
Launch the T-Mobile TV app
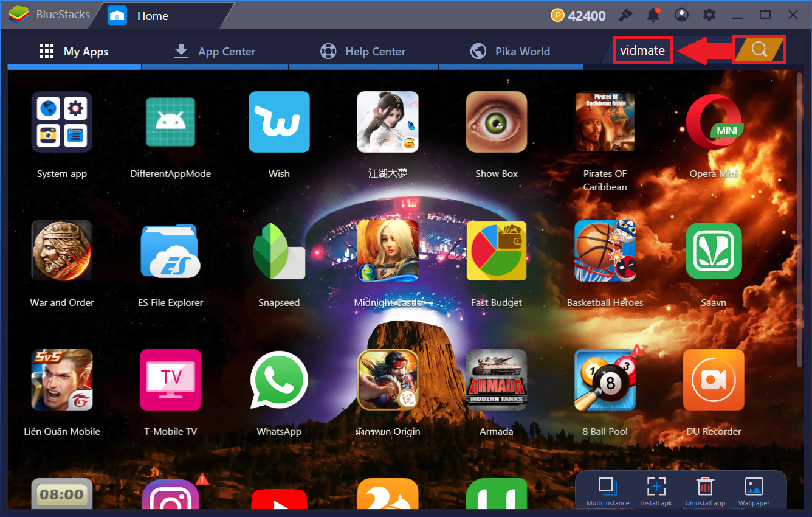click(171, 380)
